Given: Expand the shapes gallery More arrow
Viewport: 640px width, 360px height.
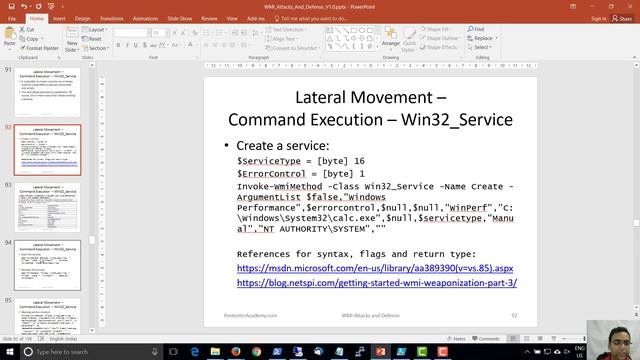Looking at the screenshot, I should pyautogui.click(x=377, y=47).
